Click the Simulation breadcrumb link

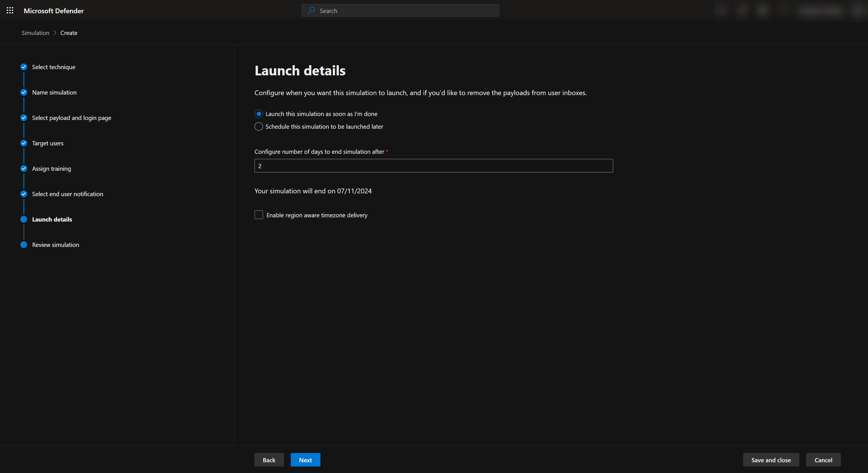tap(35, 33)
